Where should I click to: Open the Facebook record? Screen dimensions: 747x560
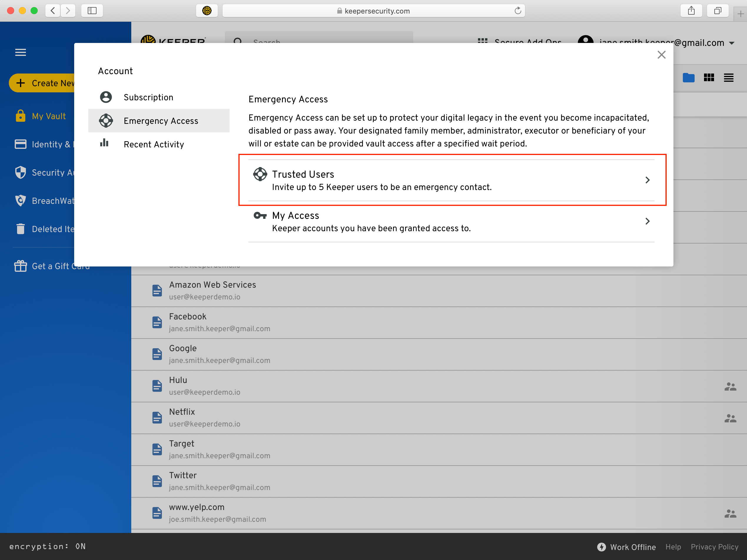coord(439,323)
